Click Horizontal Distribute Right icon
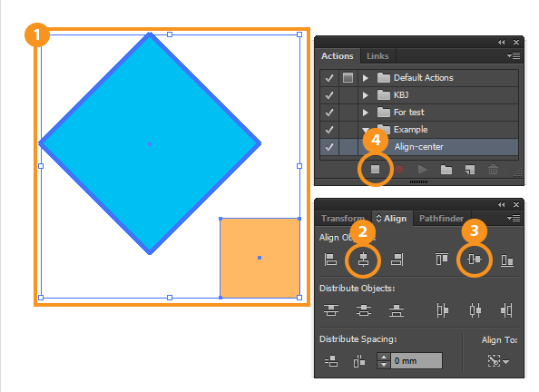The image size is (539, 392). coord(506,310)
